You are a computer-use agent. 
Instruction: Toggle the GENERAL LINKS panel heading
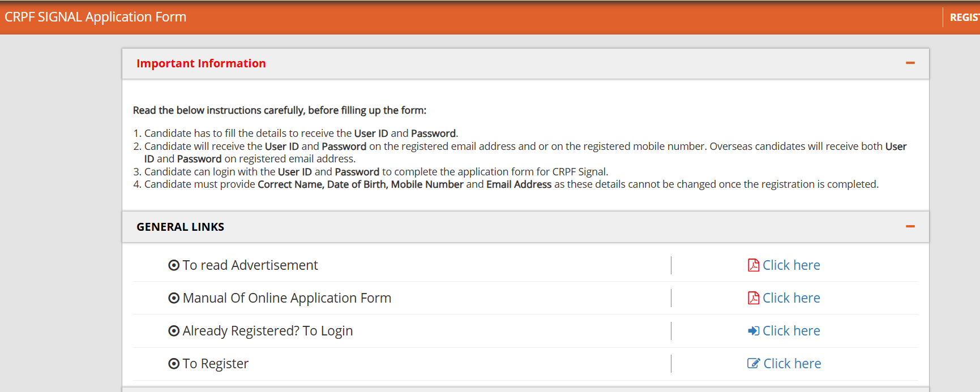(x=180, y=227)
